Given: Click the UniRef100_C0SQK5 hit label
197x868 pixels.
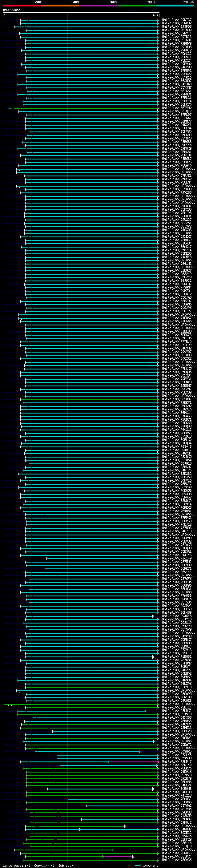Looking at the screenshot, I should click(x=176, y=751).
